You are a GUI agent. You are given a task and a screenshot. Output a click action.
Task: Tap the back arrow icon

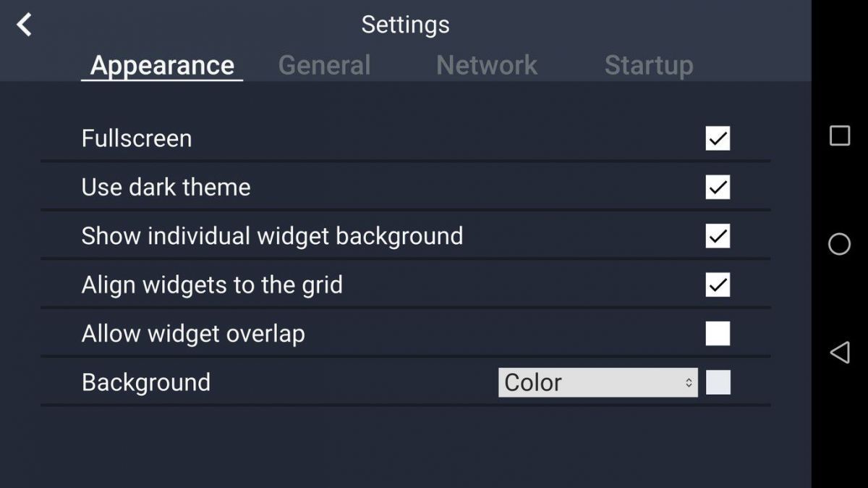tap(25, 25)
